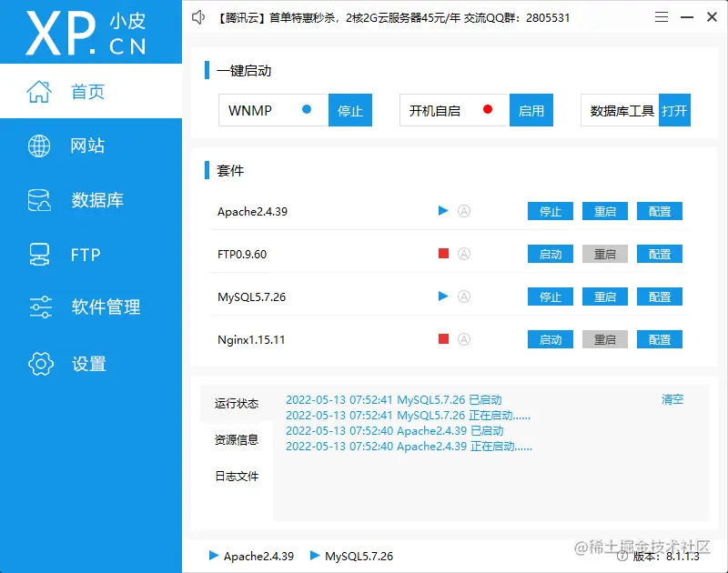Viewport: 728px width, 573px height.
Task: Open Apache2.4.39 配置 settings
Action: point(659,211)
